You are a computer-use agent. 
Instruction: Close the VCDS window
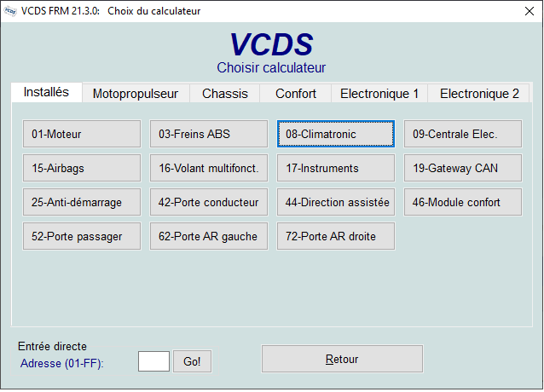(530, 11)
